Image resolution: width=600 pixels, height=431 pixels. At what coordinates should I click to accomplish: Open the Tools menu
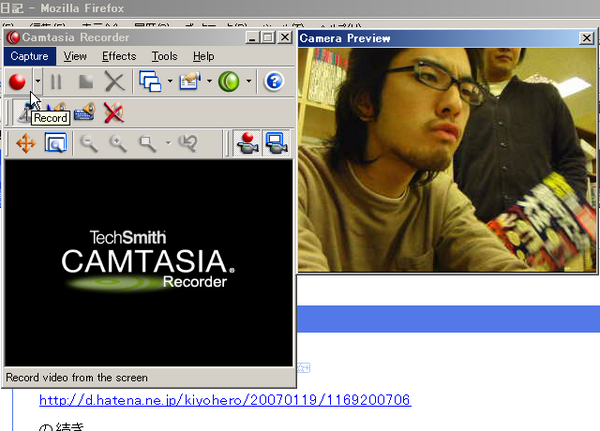tap(165, 56)
